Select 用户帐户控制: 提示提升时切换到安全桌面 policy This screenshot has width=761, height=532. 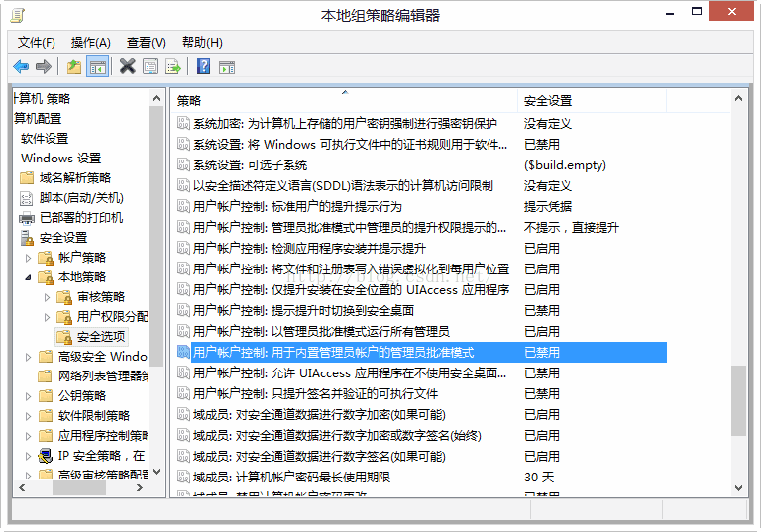click(x=303, y=310)
